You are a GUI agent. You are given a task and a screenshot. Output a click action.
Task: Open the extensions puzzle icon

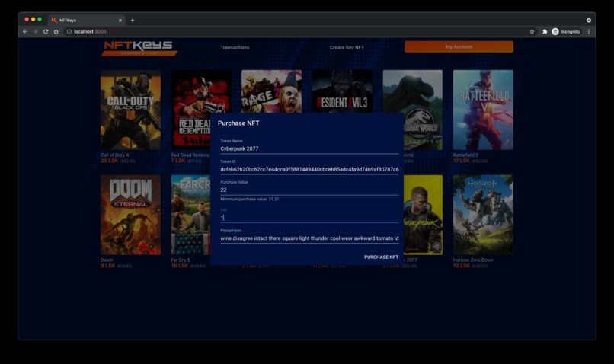click(x=545, y=32)
